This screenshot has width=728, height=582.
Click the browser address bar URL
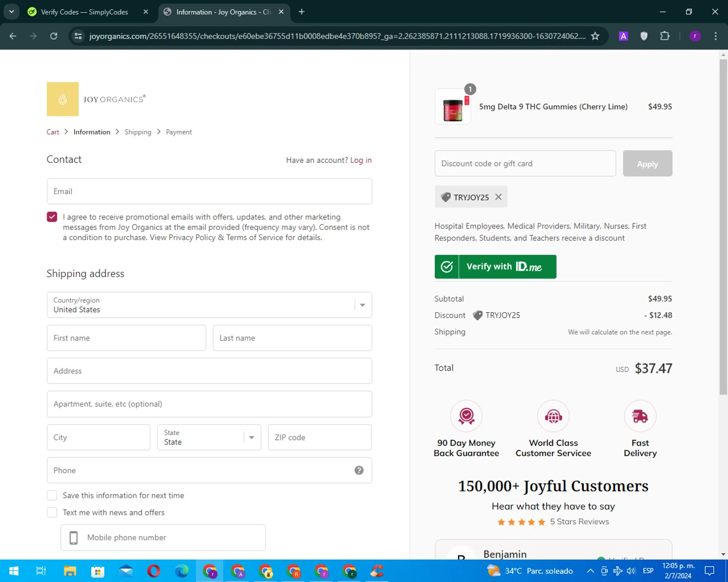click(x=337, y=36)
